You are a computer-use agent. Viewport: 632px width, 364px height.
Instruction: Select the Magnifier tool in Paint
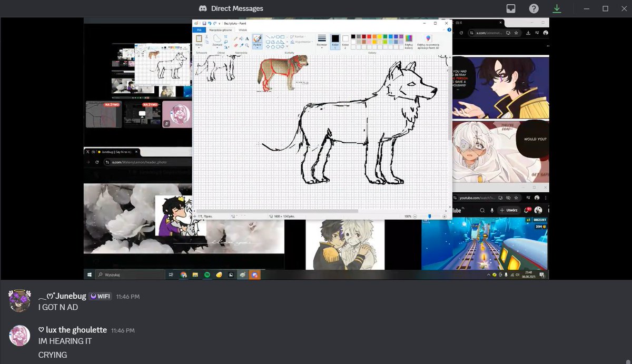click(x=247, y=45)
